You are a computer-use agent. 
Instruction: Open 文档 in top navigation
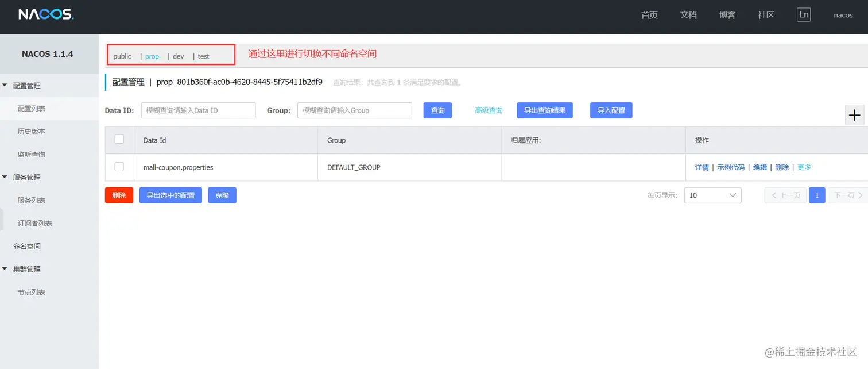pos(688,15)
